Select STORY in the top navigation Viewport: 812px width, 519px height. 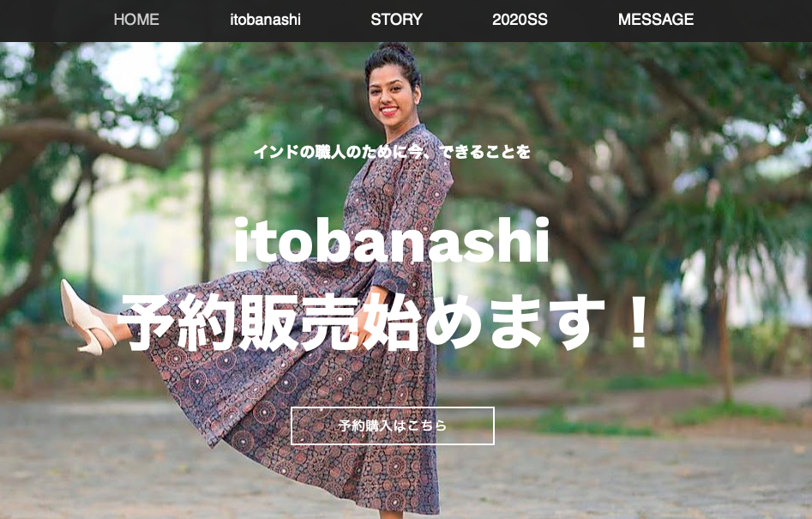[x=396, y=20]
